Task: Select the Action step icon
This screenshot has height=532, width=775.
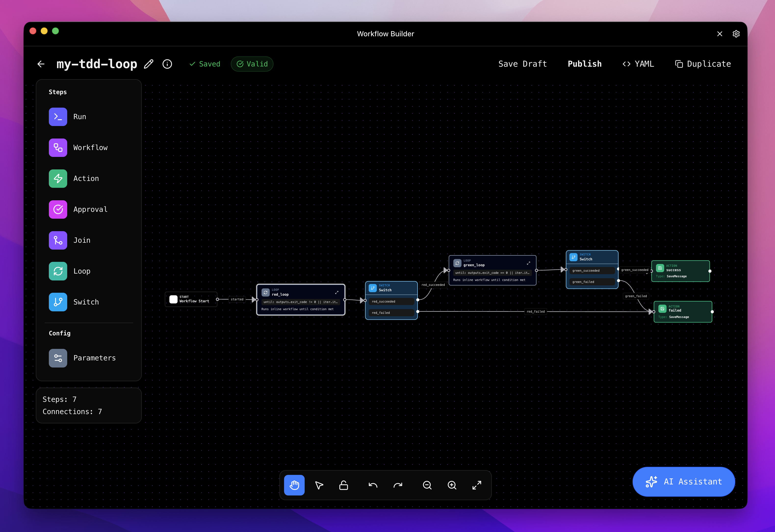Action: click(58, 179)
